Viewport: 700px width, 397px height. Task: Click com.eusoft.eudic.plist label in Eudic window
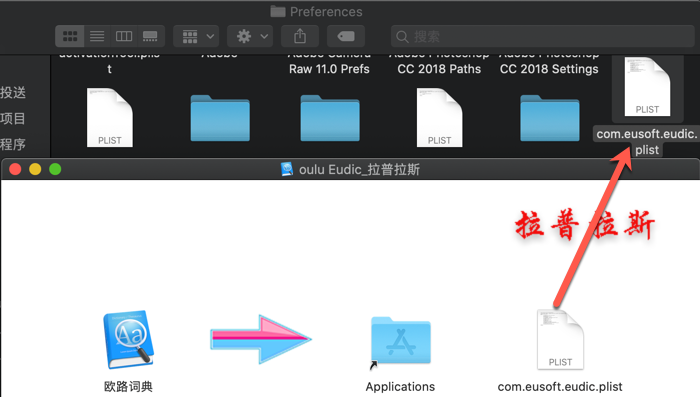pos(560,387)
